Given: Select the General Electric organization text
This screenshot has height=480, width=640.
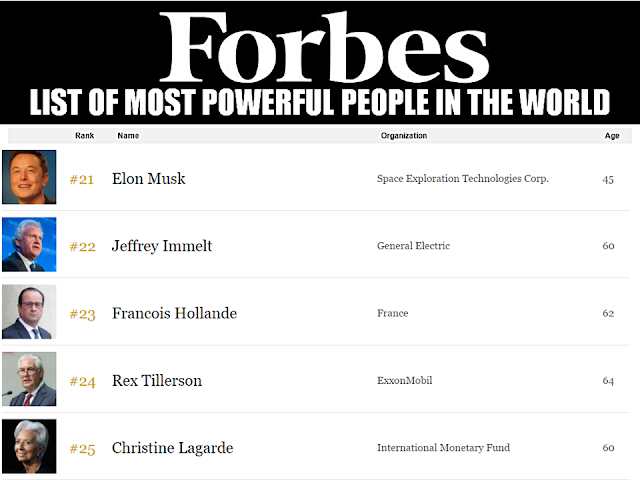Looking at the screenshot, I should click(413, 246).
